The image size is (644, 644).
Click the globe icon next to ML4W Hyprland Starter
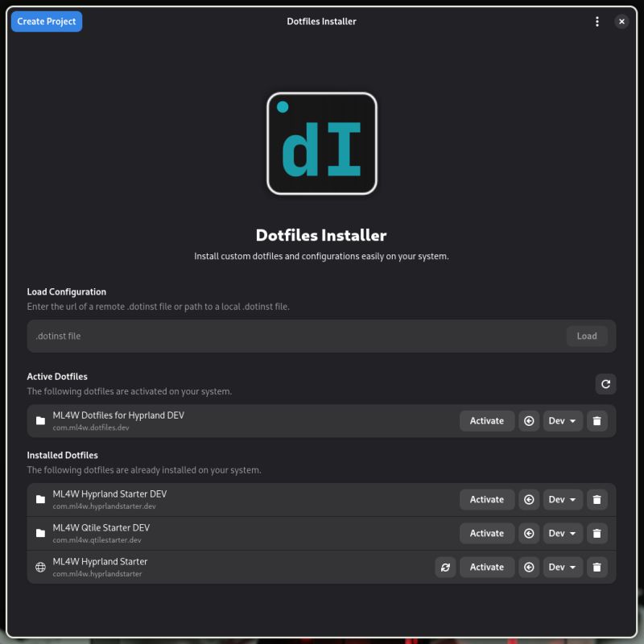[39, 567]
